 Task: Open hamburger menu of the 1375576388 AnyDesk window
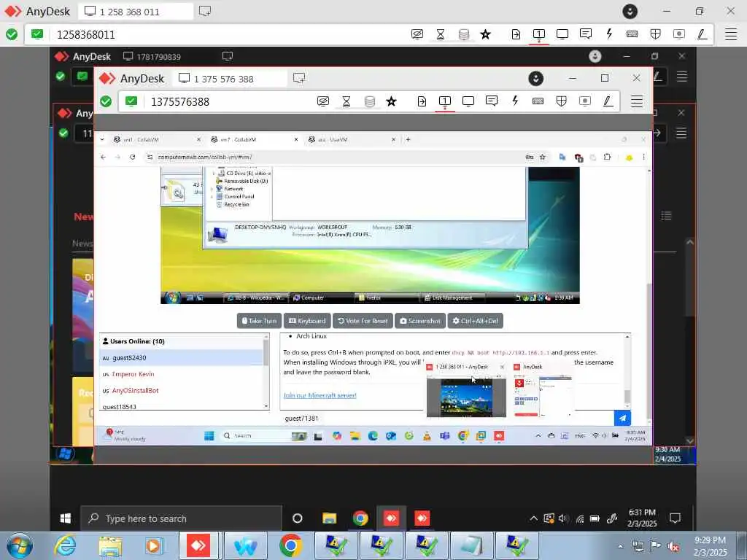[636, 101]
